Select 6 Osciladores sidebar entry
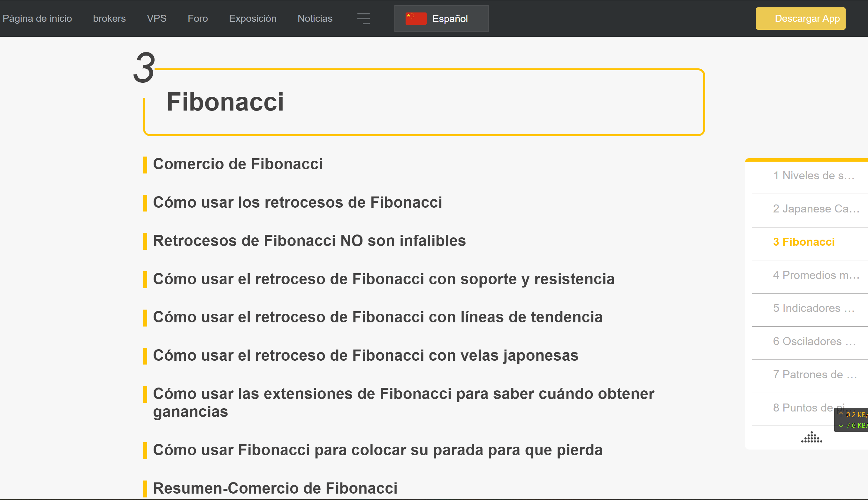Viewport: 868px width, 500px height. (814, 341)
